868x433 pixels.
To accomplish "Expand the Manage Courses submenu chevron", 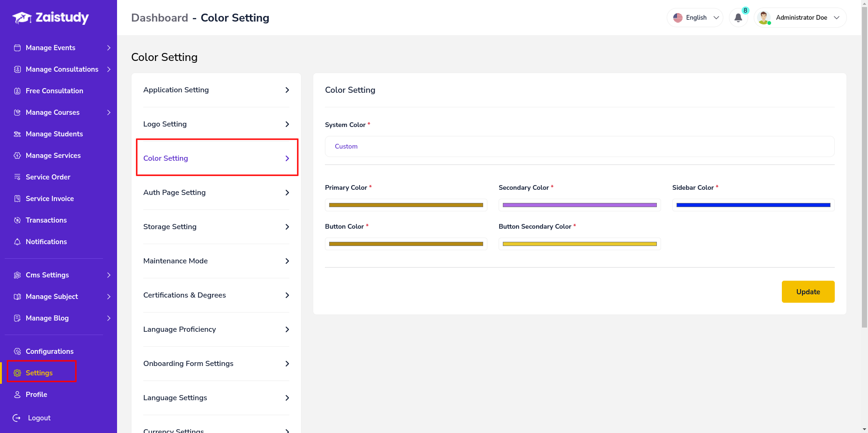I will pos(109,112).
